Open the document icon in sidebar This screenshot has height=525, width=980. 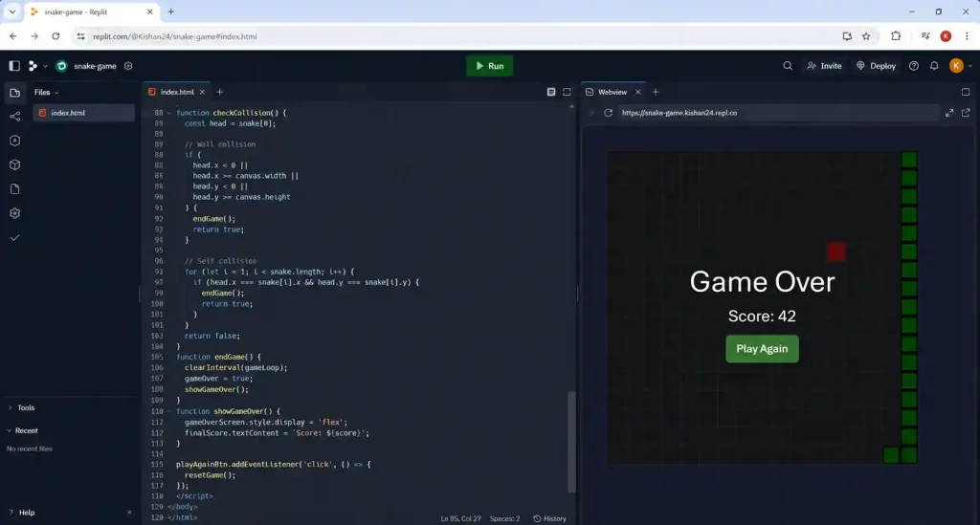point(15,189)
